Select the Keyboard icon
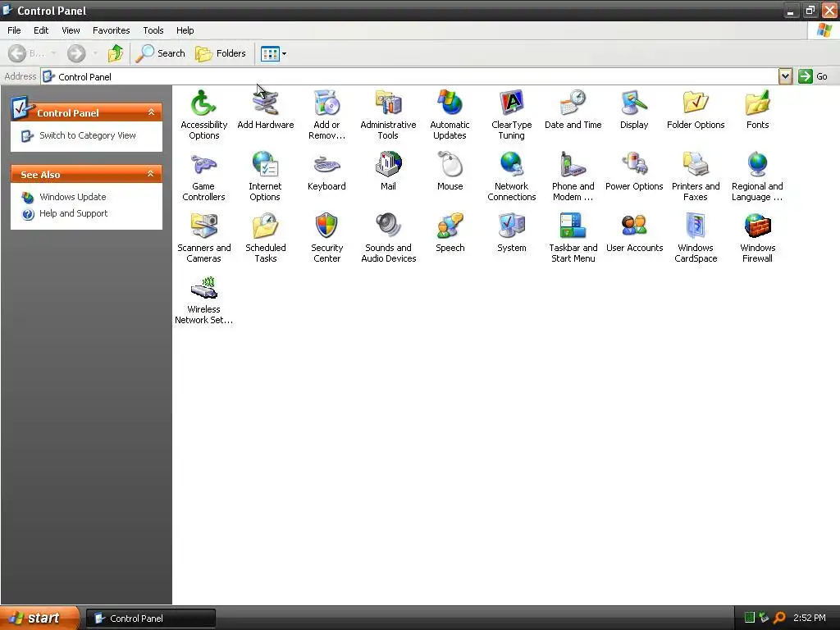This screenshot has width=840, height=630. tap(326, 164)
